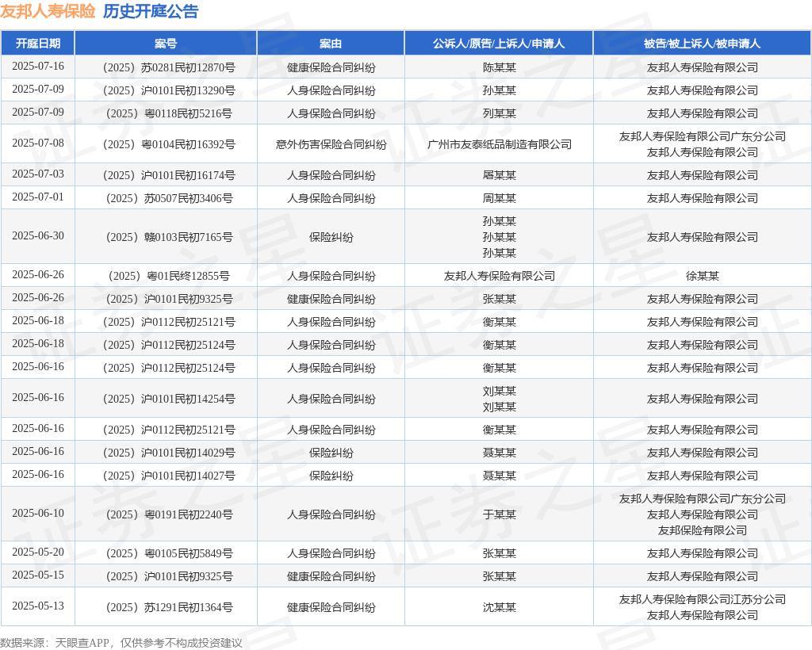Click 友邦人寿保险有限公司 in the plaintiff column

coord(500,276)
